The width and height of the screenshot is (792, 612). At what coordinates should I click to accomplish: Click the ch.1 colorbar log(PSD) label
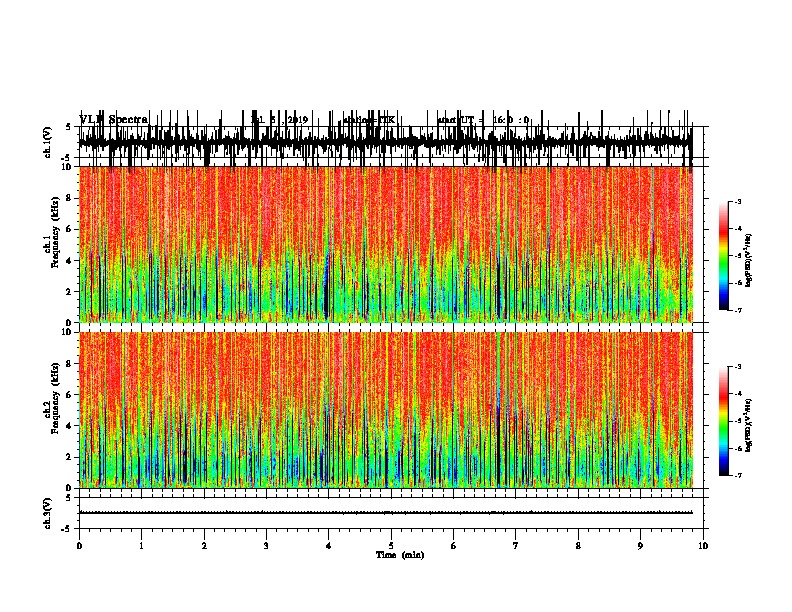click(x=749, y=261)
